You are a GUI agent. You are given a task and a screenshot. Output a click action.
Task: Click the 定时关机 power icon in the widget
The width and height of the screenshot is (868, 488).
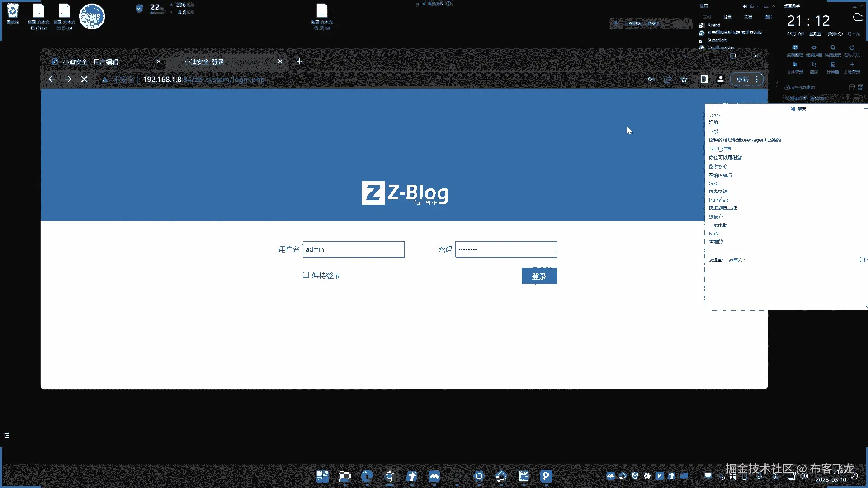(852, 48)
